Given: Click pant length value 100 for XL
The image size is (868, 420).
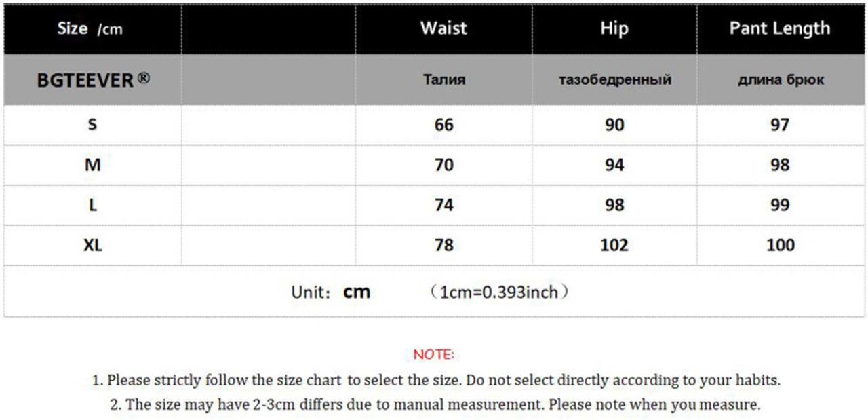Looking at the screenshot, I should click(780, 245).
